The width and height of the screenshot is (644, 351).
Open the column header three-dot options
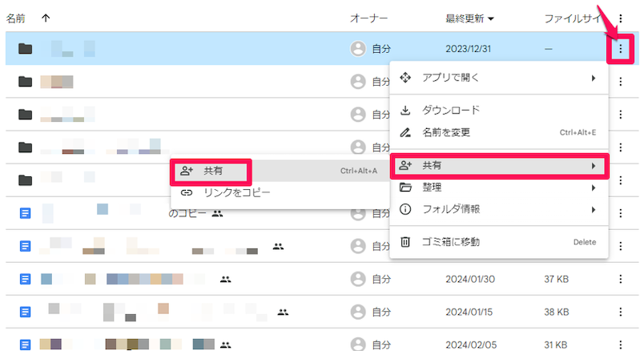(x=620, y=17)
